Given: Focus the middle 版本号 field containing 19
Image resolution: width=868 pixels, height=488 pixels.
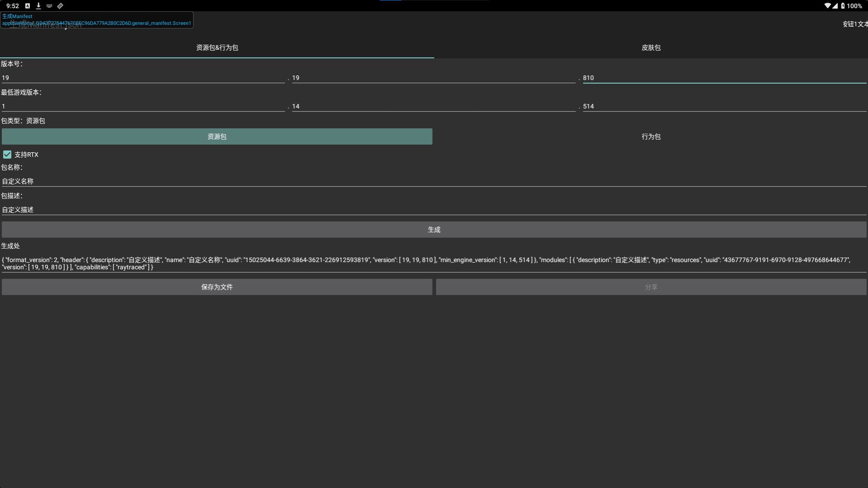Looking at the screenshot, I should pyautogui.click(x=434, y=78).
